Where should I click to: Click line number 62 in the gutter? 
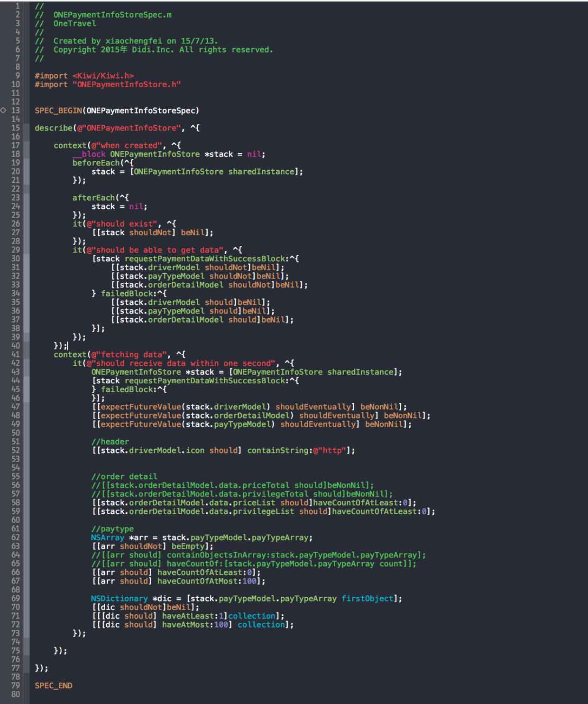pos(15,537)
